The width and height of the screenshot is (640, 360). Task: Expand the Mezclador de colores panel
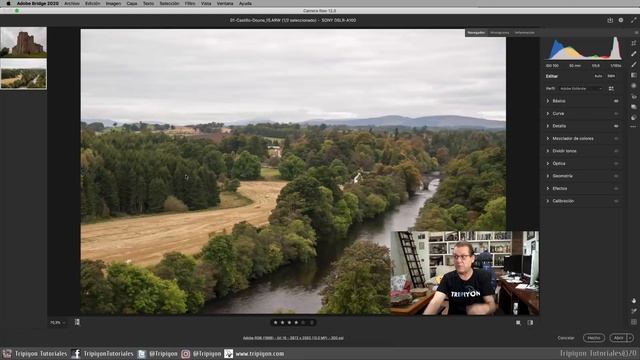pyautogui.click(x=548, y=138)
